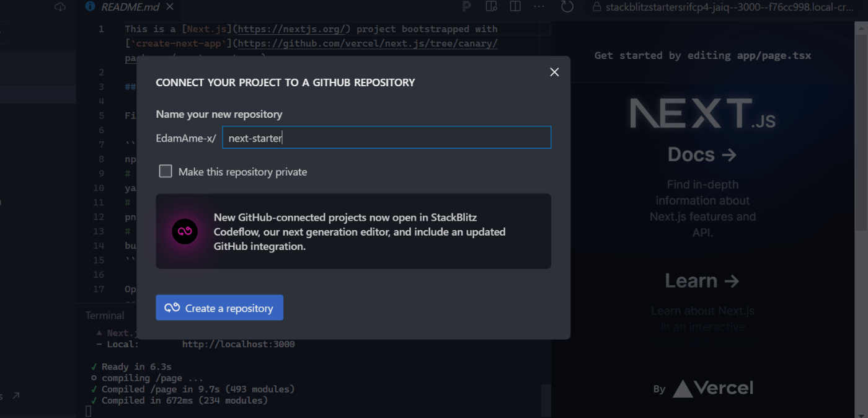Click the github.com/vercel/next.js README link

coord(368,43)
